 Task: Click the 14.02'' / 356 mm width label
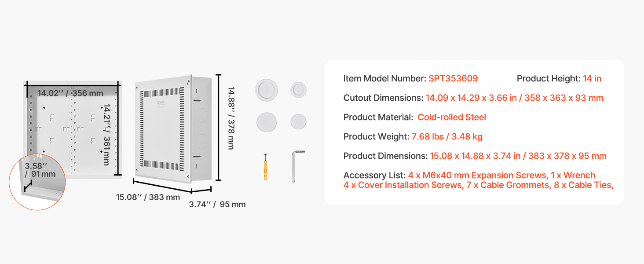[x=70, y=93]
